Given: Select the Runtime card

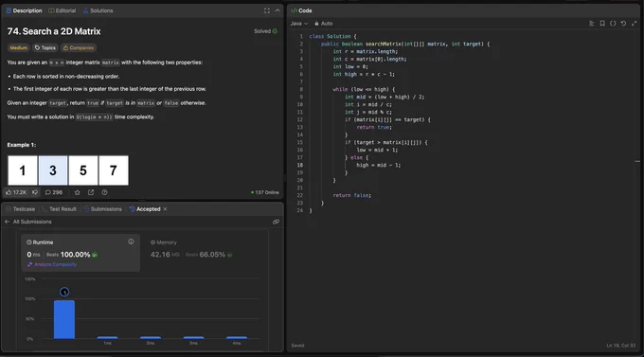Looking at the screenshot, I should tap(80, 253).
